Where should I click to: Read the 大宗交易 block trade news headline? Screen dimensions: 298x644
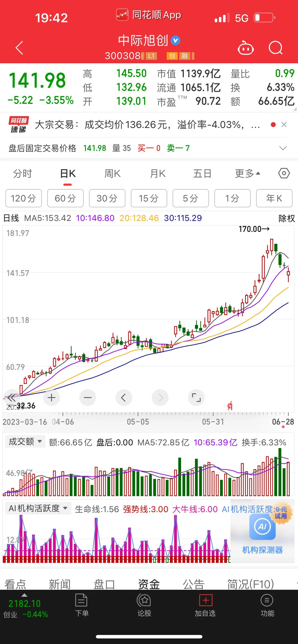(147, 124)
